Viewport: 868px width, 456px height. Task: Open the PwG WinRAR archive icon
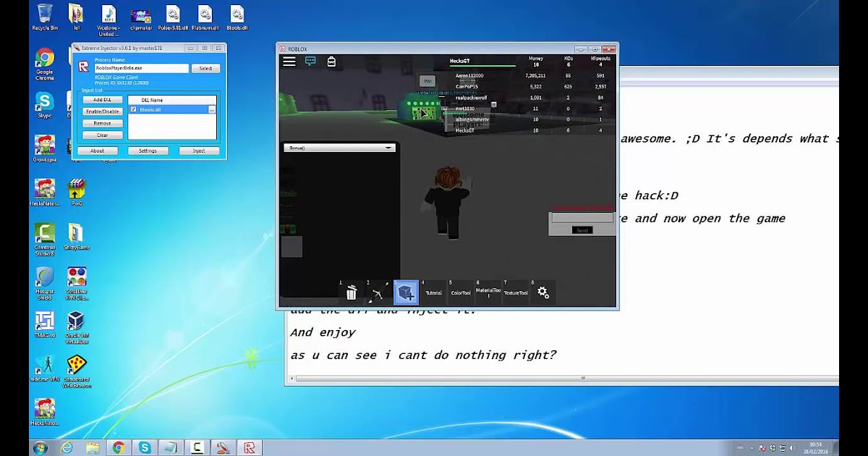point(76,192)
